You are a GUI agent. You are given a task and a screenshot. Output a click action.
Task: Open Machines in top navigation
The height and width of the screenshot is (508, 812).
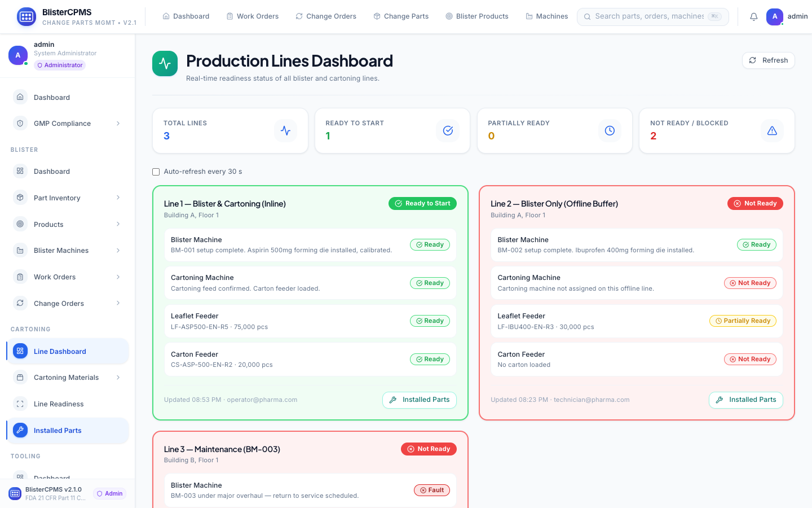(546, 16)
